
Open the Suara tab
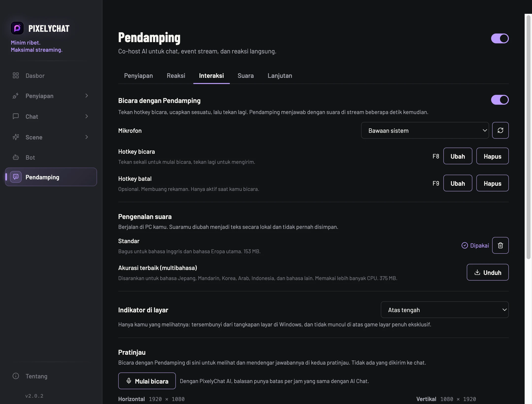tap(246, 76)
